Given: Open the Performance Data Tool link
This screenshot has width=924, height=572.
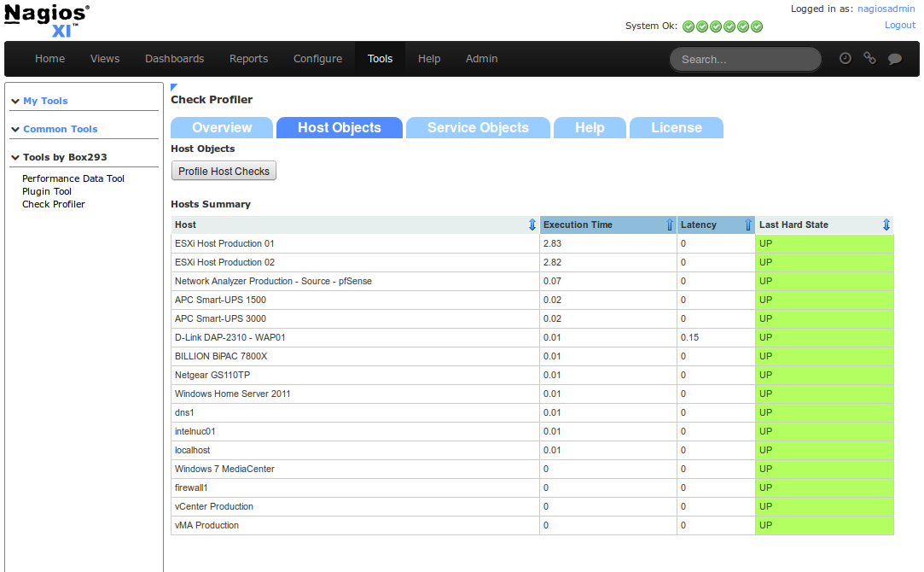Looking at the screenshot, I should coord(73,178).
